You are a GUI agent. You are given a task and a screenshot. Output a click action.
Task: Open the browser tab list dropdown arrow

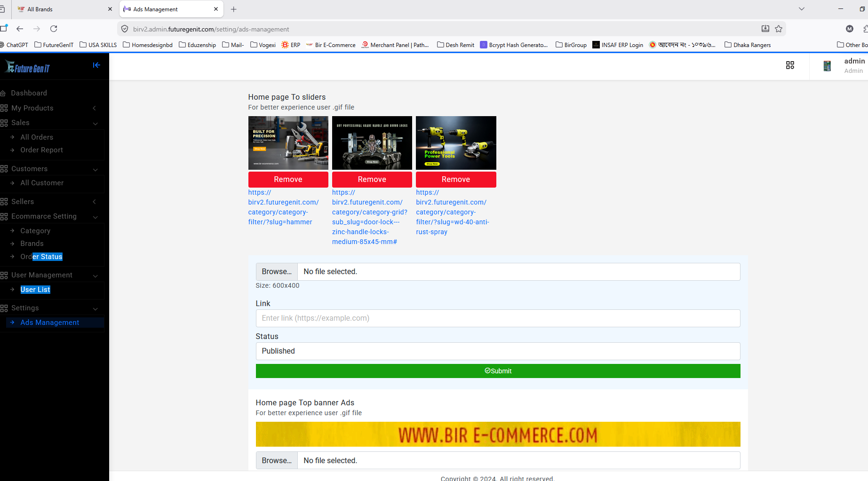802,9
